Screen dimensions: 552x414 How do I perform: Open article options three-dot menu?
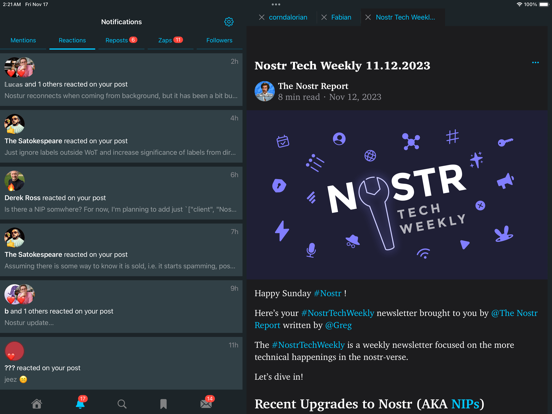(x=535, y=63)
